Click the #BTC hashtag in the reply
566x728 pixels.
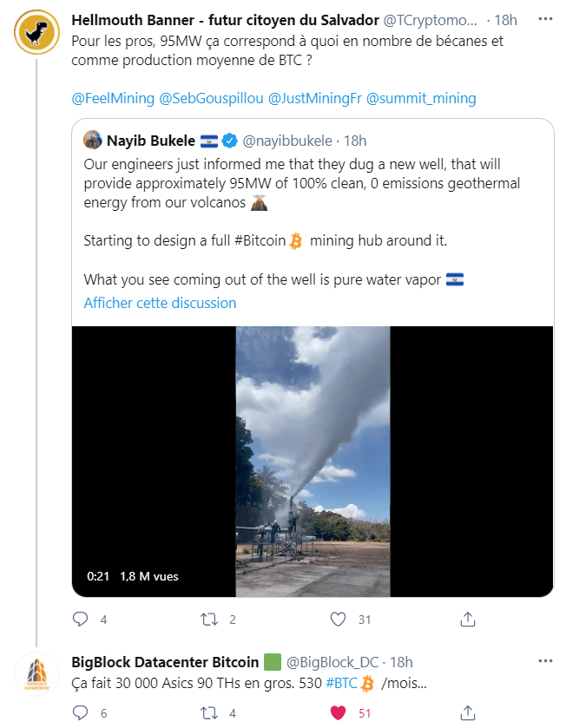[x=342, y=683]
